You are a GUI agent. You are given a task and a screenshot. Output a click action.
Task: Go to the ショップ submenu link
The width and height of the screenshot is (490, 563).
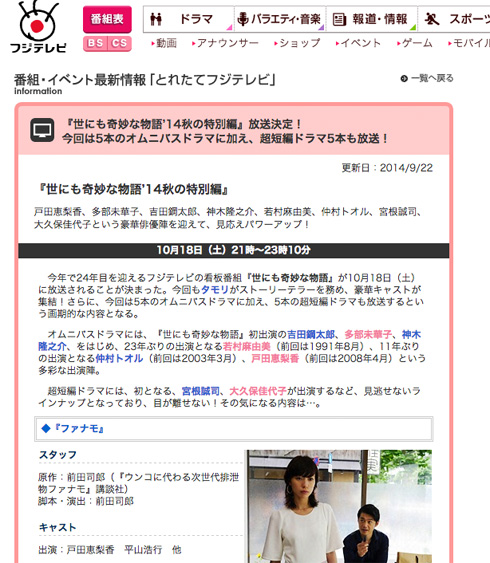click(x=297, y=43)
